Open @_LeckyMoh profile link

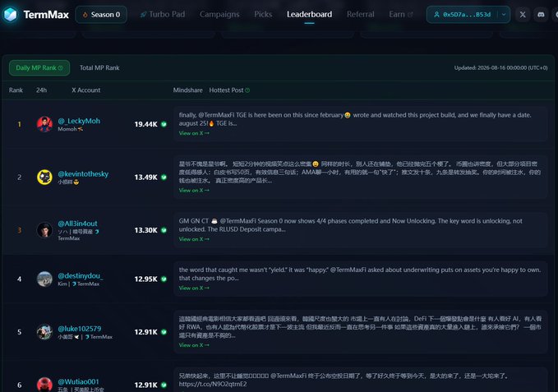79,121
